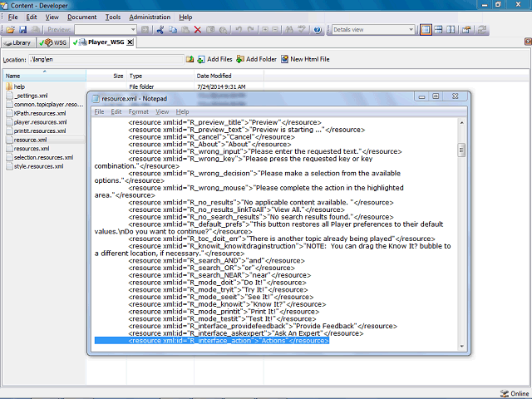The height and width of the screenshot is (399, 532).
Task: Sort by the Name column header
Action: [x=44, y=76]
